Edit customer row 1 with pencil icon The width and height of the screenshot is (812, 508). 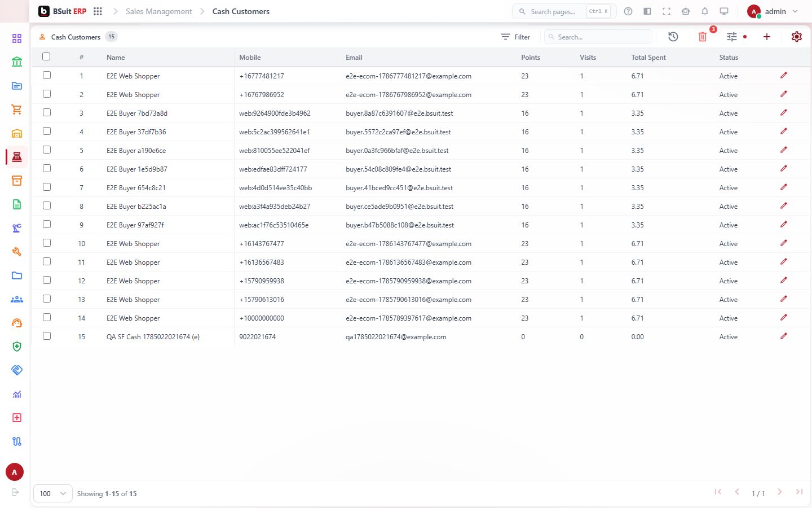point(784,76)
